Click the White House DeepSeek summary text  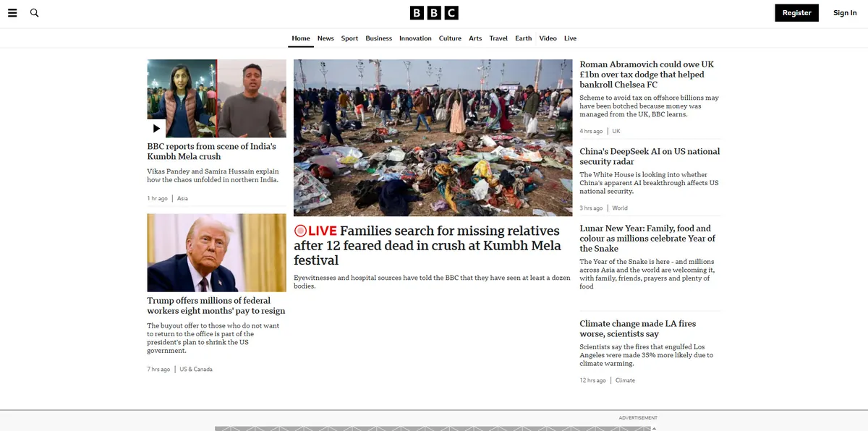(x=649, y=183)
